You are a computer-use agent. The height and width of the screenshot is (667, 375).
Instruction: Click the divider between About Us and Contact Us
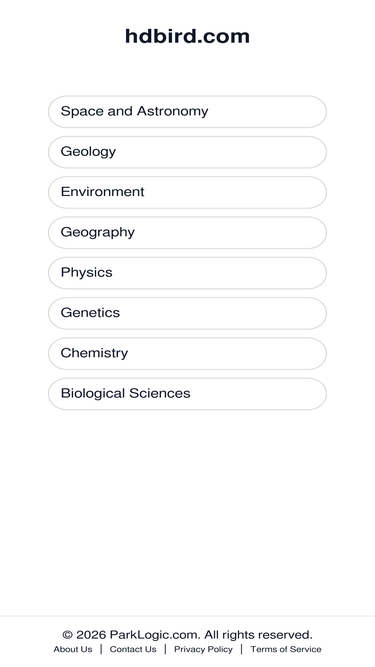(x=101, y=649)
